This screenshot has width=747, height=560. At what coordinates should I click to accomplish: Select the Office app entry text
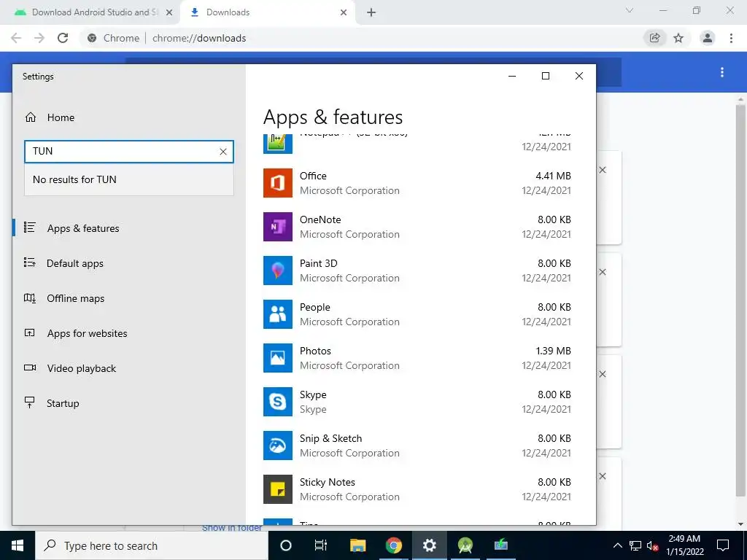(x=313, y=176)
